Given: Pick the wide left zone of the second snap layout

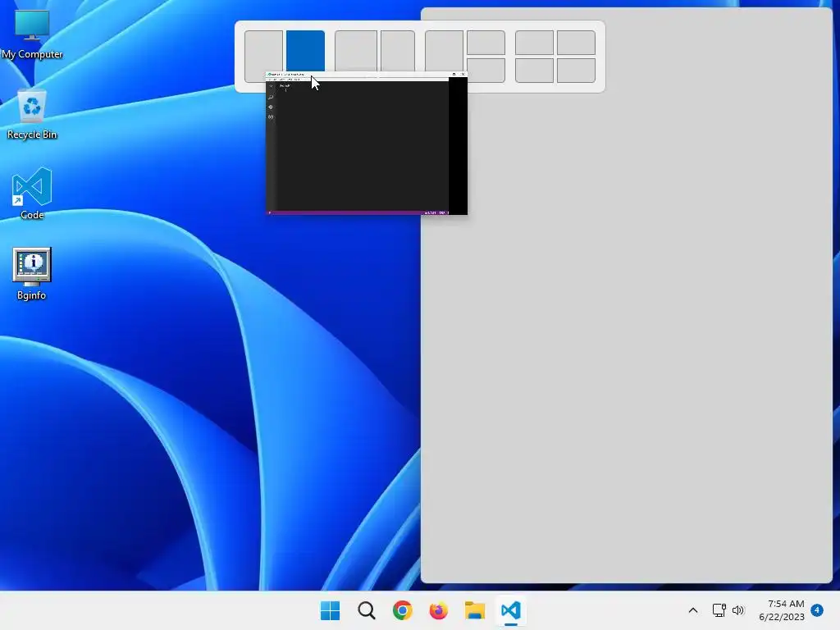Looking at the screenshot, I should pyautogui.click(x=356, y=51).
